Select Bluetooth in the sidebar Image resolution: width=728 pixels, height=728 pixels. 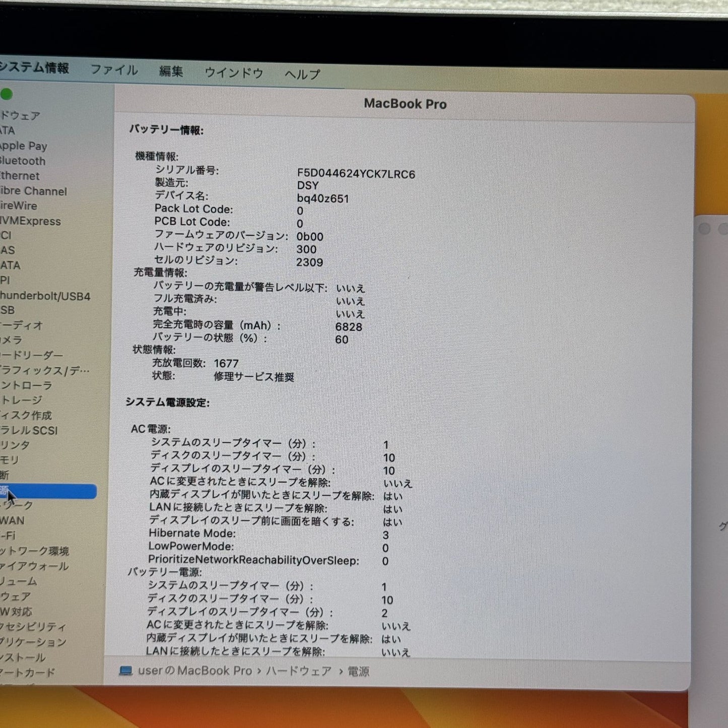(23, 161)
